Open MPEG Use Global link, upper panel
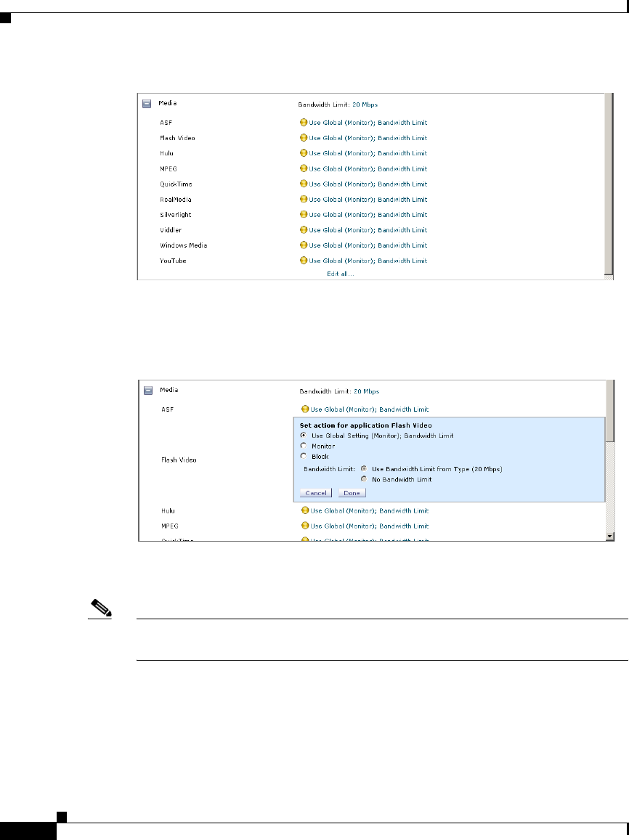The width and height of the screenshot is (629, 840). [368, 168]
